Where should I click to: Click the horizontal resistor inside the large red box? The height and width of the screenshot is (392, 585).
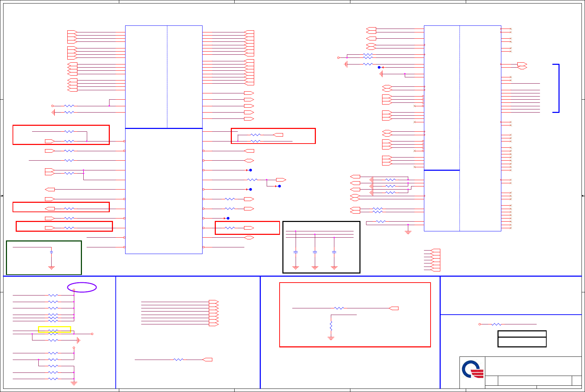tap(339, 308)
